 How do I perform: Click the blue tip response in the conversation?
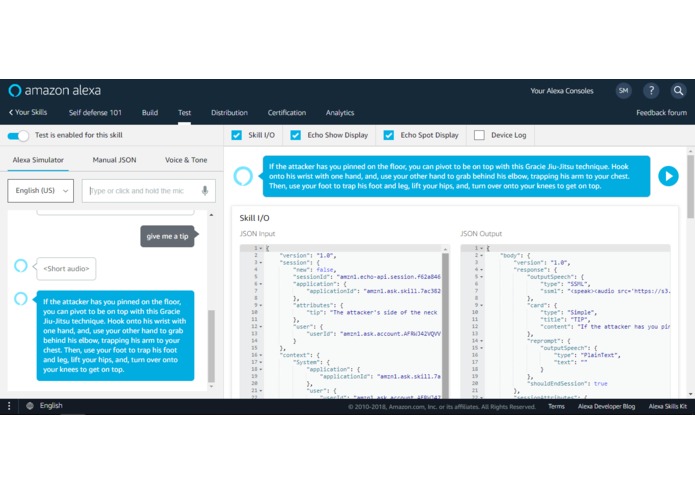pos(115,335)
